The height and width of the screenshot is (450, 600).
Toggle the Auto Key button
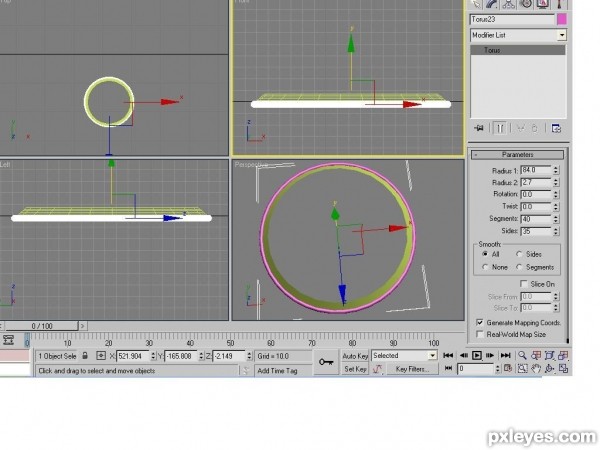click(355, 356)
